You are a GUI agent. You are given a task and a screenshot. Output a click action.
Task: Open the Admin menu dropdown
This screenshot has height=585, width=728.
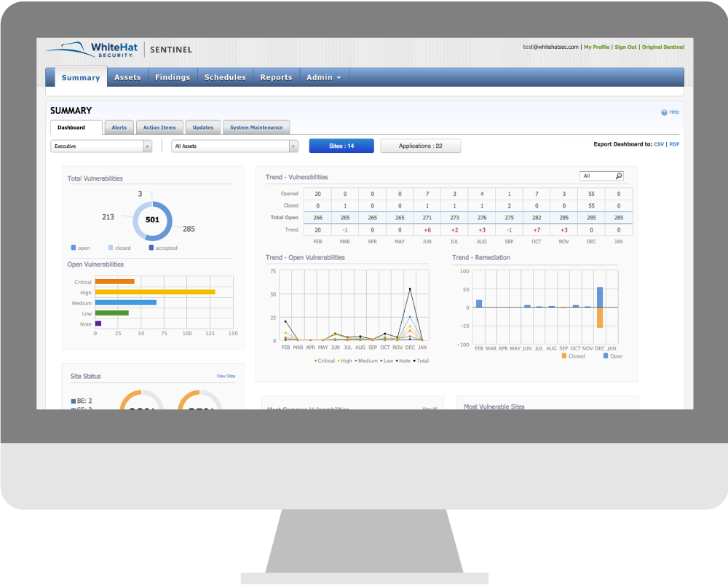point(323,77)
